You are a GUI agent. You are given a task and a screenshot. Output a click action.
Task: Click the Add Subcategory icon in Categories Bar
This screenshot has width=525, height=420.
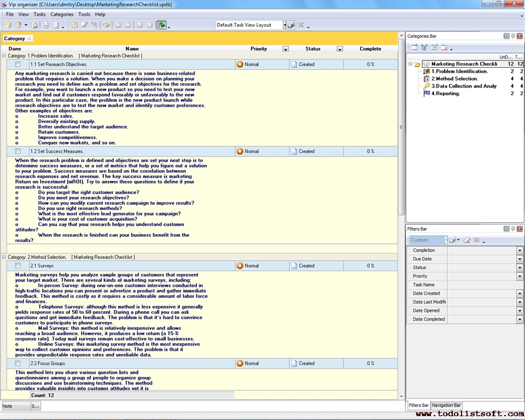pyautogui.click(x=424, y=48)
